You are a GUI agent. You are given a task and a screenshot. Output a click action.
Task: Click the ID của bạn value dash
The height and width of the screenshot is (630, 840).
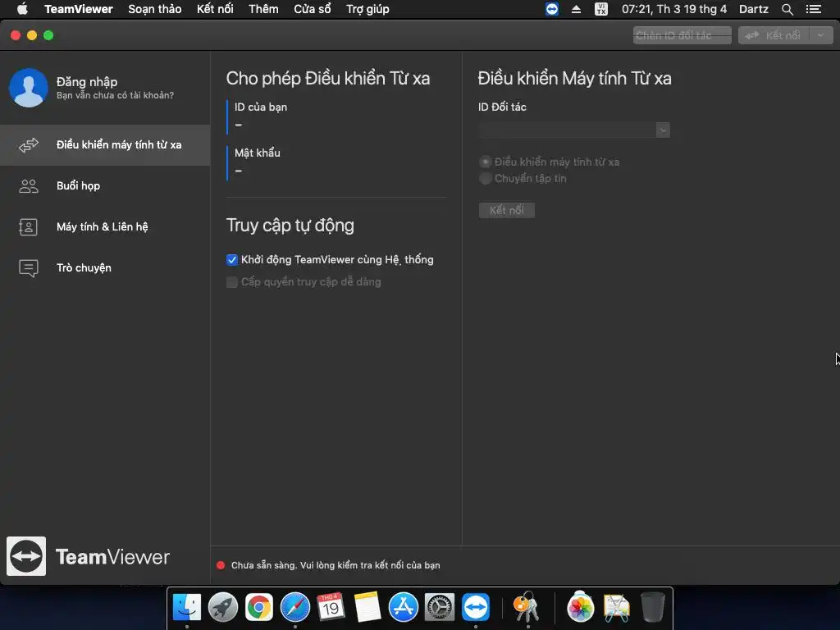(239, 125)
